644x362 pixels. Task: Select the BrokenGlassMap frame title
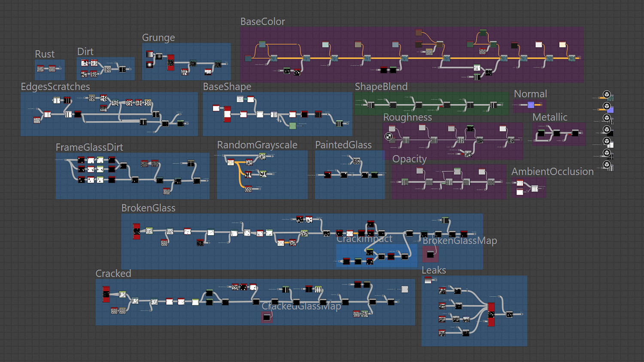click(460, 241)
